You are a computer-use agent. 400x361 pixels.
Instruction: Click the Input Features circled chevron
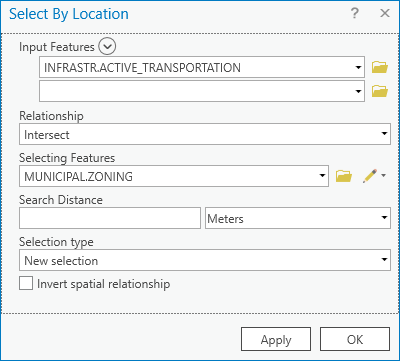(107, 47)
